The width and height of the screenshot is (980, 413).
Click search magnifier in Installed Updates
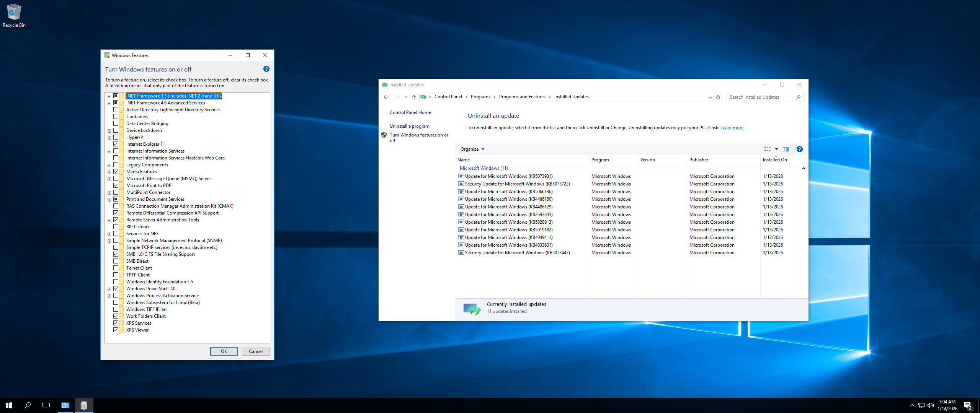click(x=798, y=97)
